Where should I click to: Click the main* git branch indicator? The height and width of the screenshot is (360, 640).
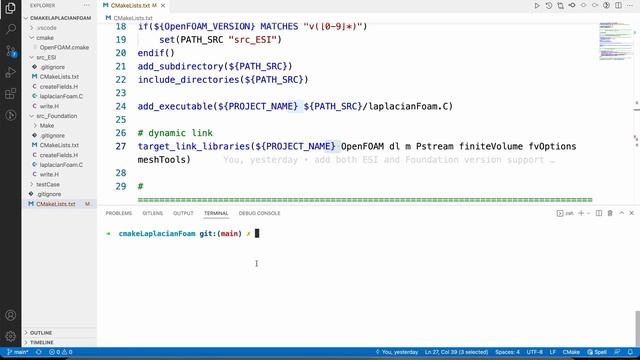point(18,352)
